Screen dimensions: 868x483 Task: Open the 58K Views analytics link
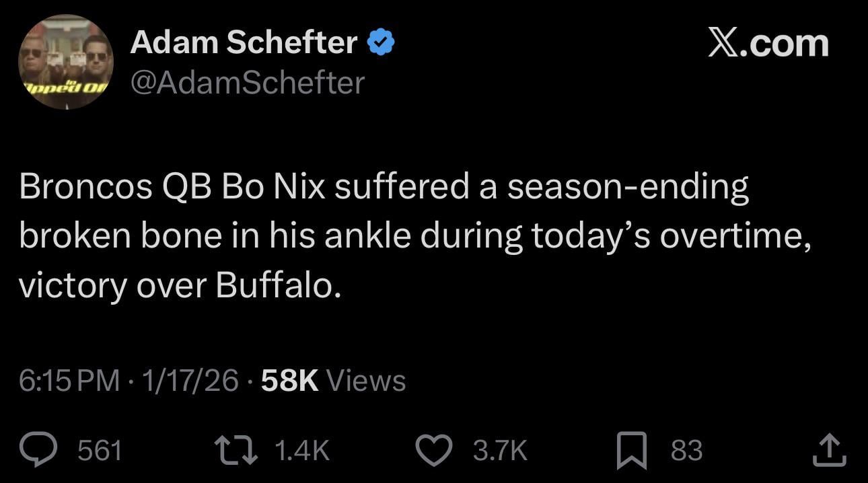(x=332, y=380)
